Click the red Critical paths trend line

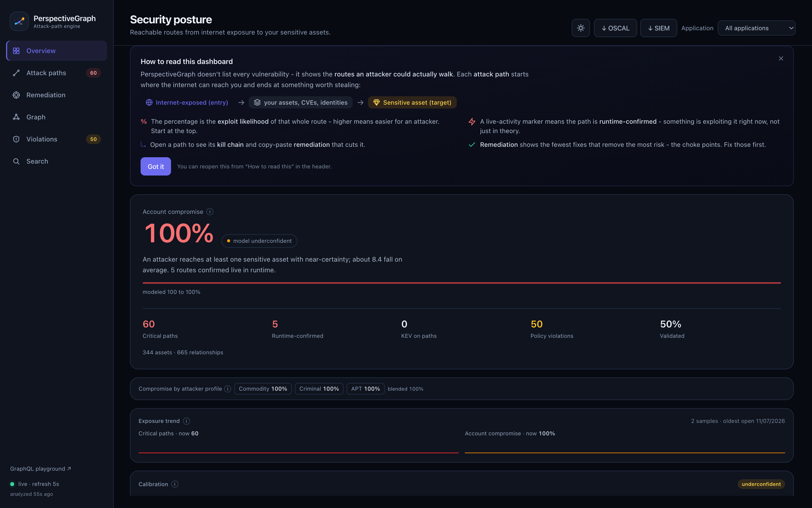pos(298,453)
